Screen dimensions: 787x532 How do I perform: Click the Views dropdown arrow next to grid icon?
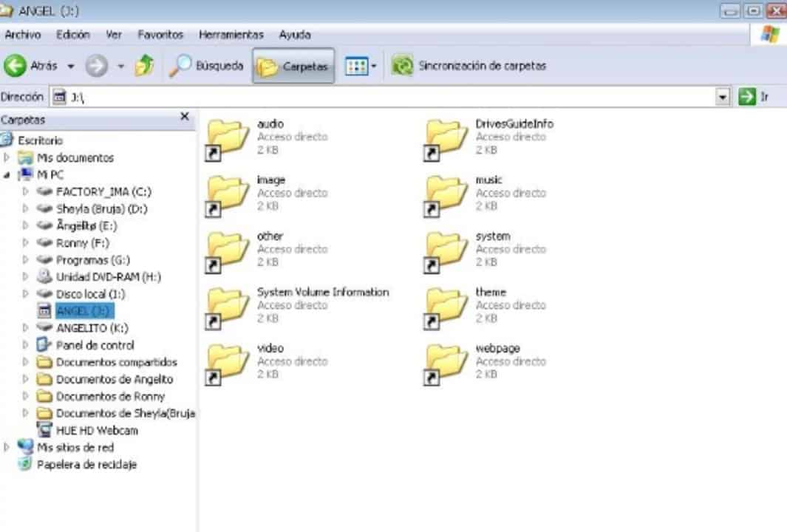tap(375, 65)
